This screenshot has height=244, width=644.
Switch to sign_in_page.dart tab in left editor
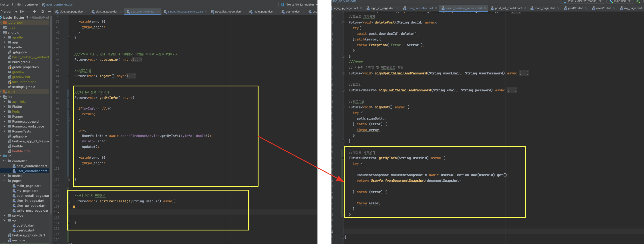pos(107,12)
